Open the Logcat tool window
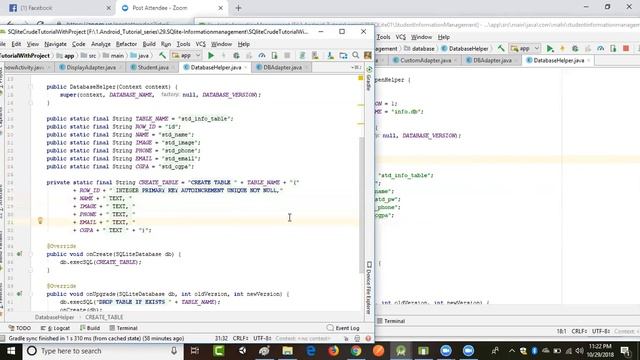Image resolution: width=640 pixels, height=360 pixels. tap(56, 328)
